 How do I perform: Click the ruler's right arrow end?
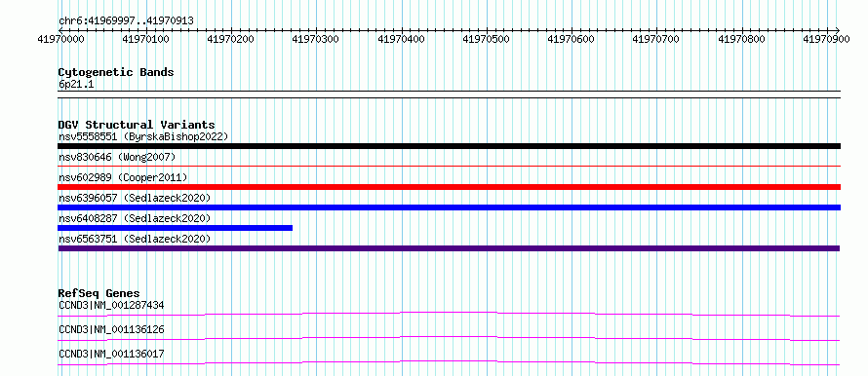tap(838, 30)
